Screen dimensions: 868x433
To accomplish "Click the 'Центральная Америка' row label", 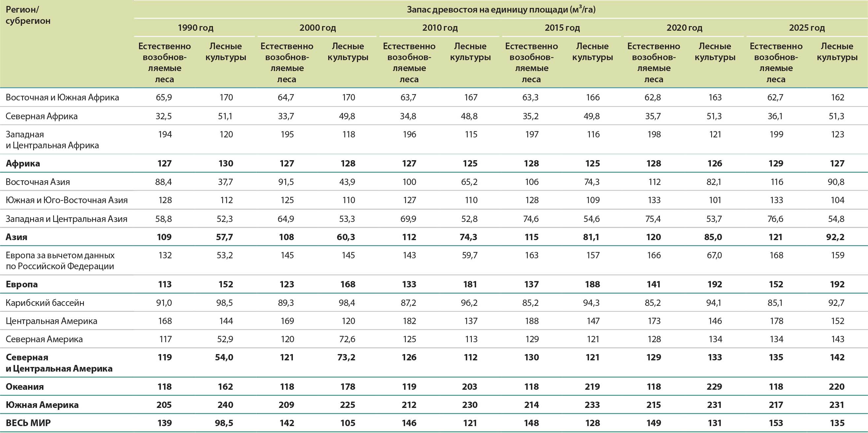I will click(51, 321).
